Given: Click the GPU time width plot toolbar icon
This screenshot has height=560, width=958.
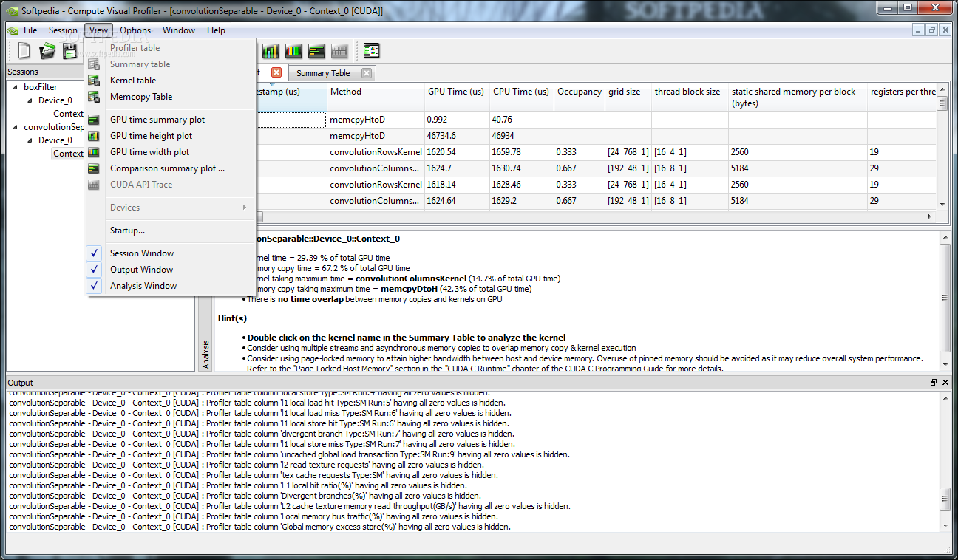Looking at the screenshot, I should coord(293,51).
